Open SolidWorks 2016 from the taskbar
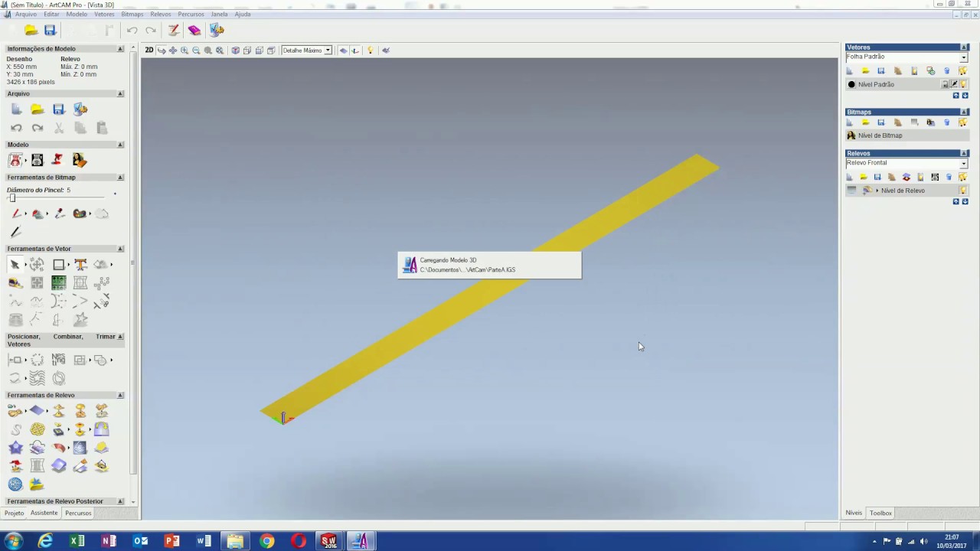 (x=328, y=541)
